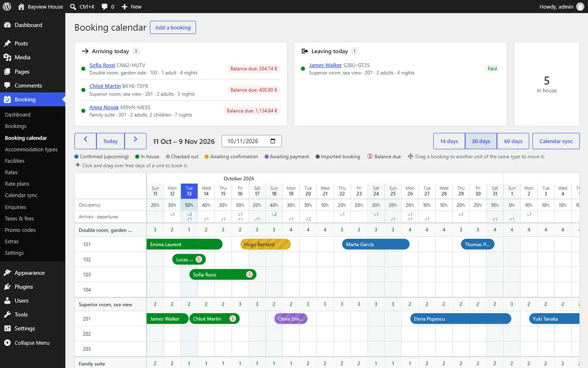The image size is (588, 368).
Task: Open Settings under Booking submenu
Action: pyautogui.click(x=14, y=253)
